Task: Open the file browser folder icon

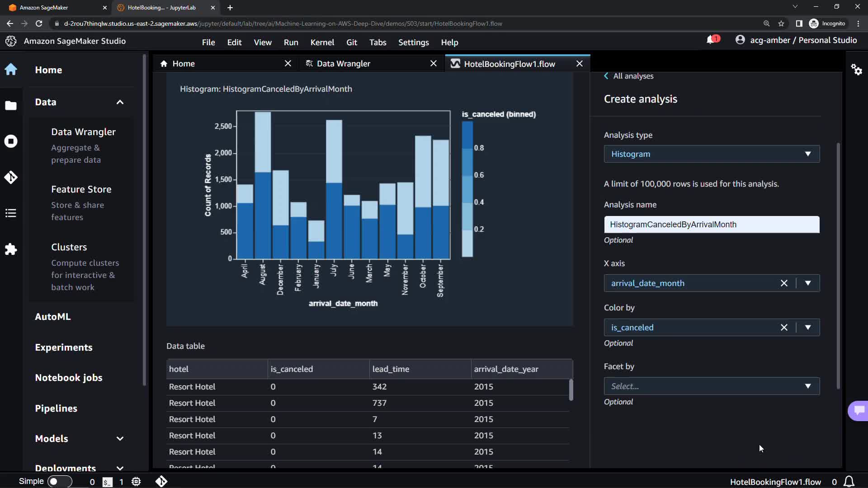Action: tap(11, 105)
